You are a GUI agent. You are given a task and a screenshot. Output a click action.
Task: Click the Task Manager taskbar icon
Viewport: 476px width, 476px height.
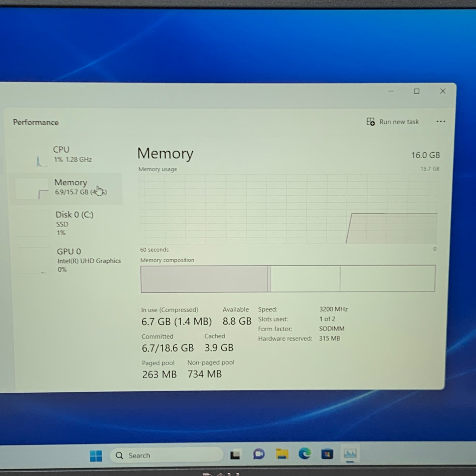[350, 454]
